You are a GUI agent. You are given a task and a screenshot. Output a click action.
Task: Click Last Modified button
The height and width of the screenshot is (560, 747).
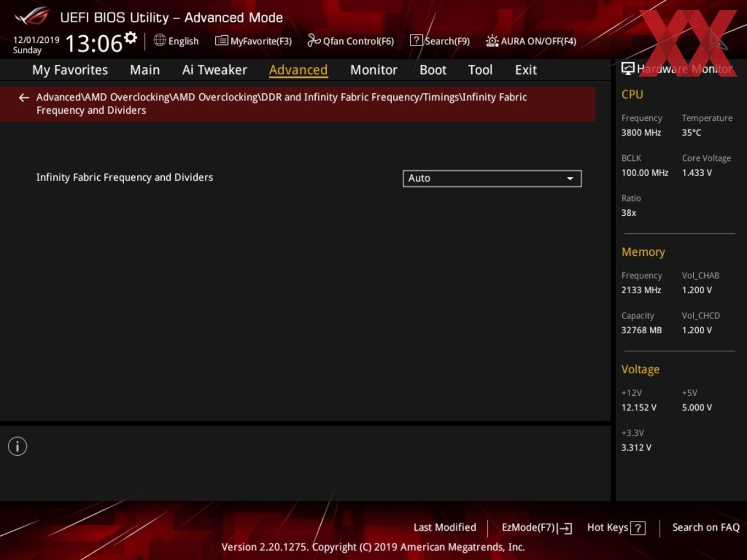click(x=445, y=528)
